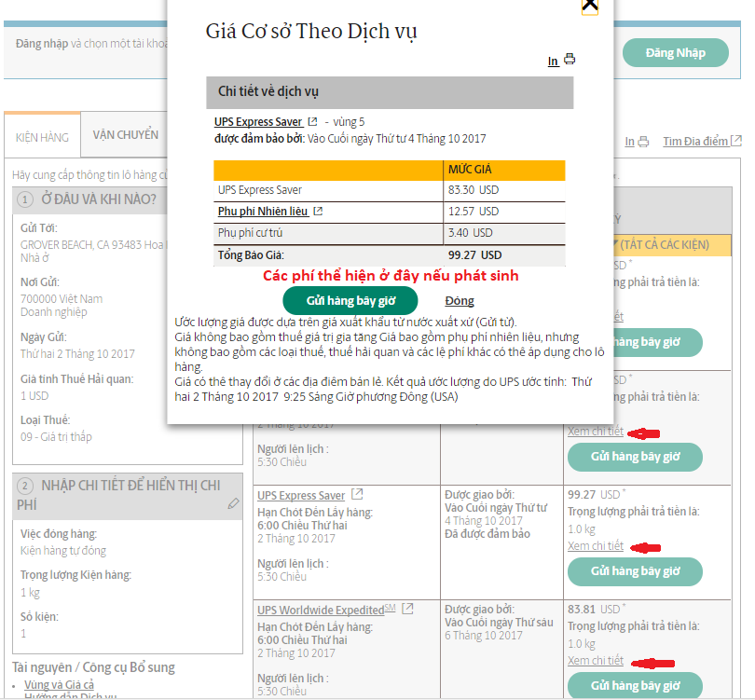Click the 'Đăng Nhập' button
Image resolution: width=755 pixels, height=700 pixels.
pos(675,53)
